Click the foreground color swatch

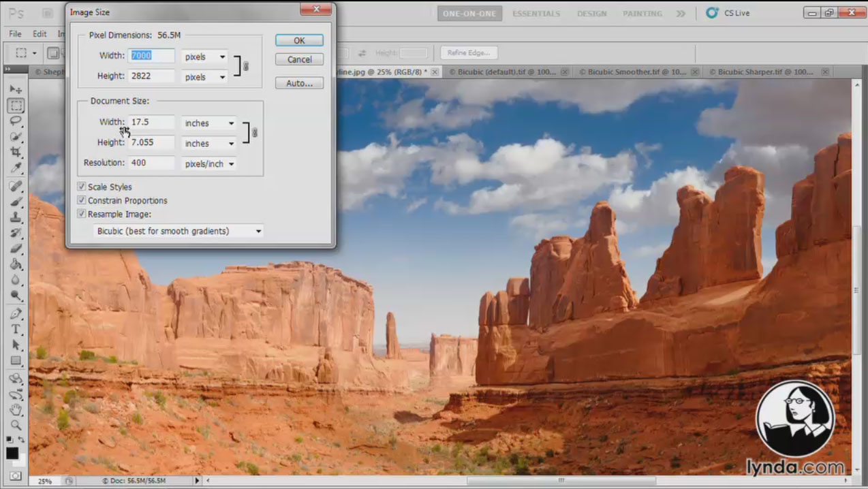[x=12, y=453]
